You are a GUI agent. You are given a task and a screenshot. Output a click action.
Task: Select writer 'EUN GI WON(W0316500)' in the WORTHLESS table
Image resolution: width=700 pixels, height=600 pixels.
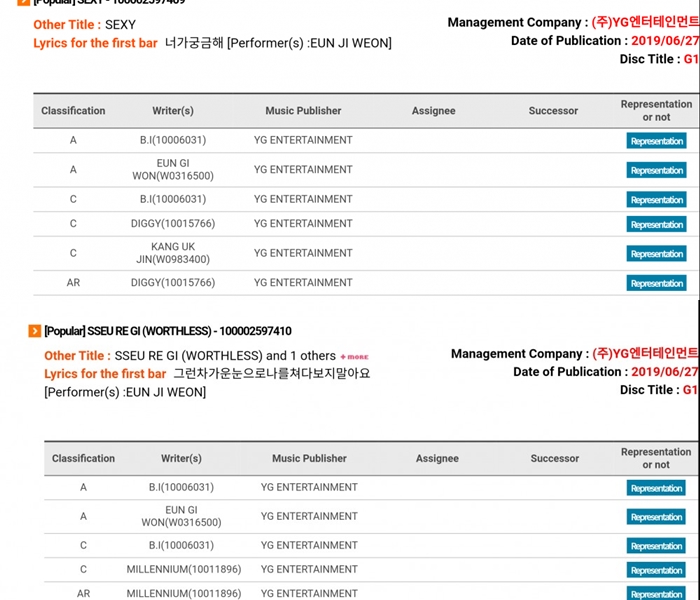point(181,516)
